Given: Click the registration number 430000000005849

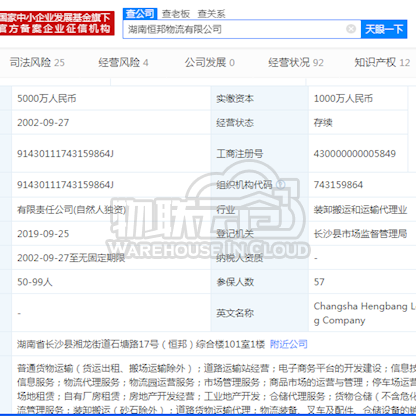Looking at the screenshot, I should (x=355, y=154).
